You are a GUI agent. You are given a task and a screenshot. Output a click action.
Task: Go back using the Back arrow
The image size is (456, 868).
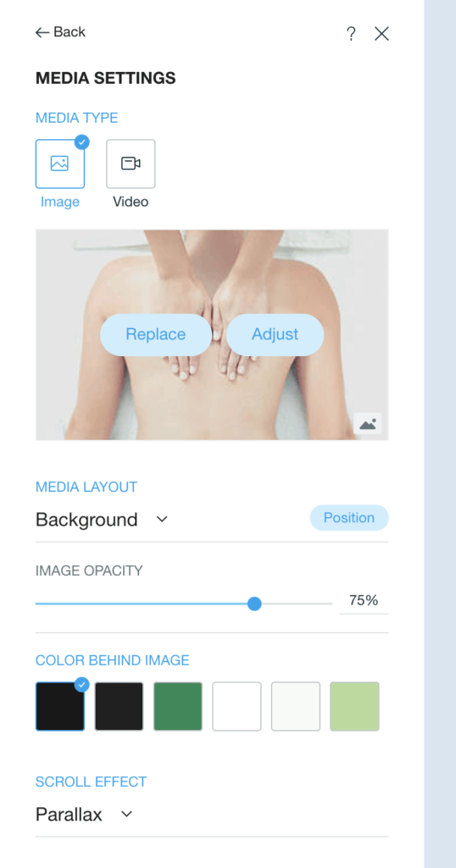coord(60,32)
